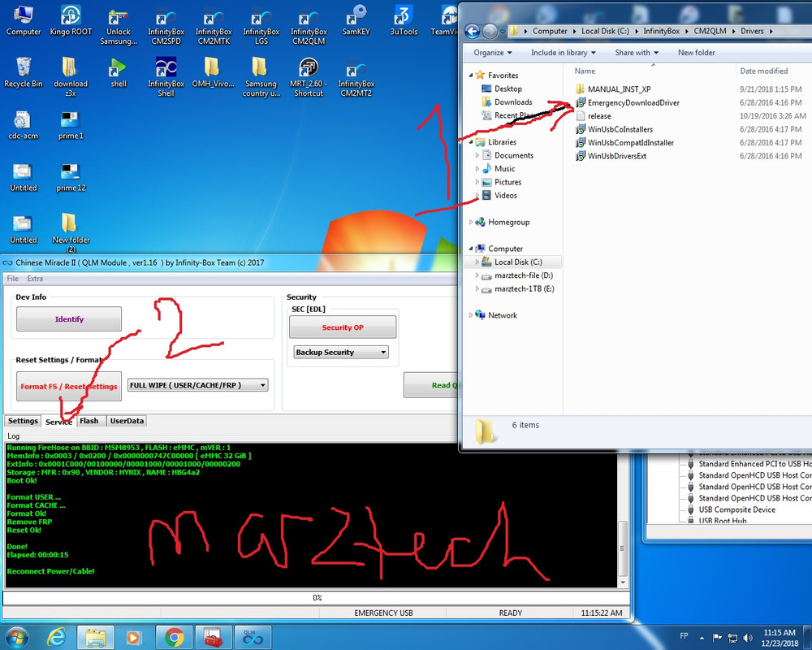Open the Unlock Samsung desktop shortcut
This screenshot has width=812, height=650.
118,25
